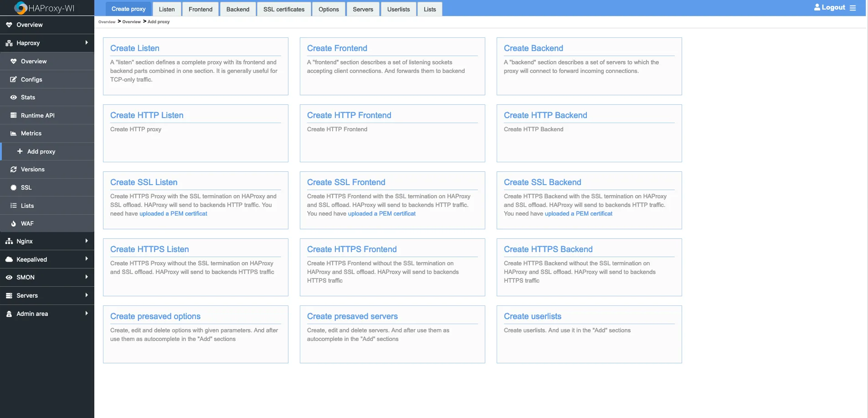Viewport: 868px width, 418px height.
Task: Click the SSL certificate badge icon
Action: (14, 187)
